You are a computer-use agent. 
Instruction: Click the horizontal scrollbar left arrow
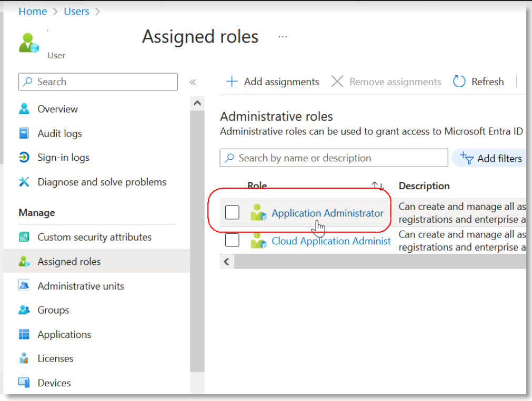pos(227,261)
